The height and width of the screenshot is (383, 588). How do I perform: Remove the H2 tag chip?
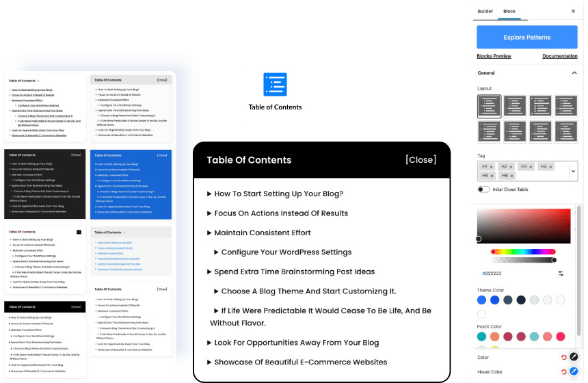tap(511, 167)
